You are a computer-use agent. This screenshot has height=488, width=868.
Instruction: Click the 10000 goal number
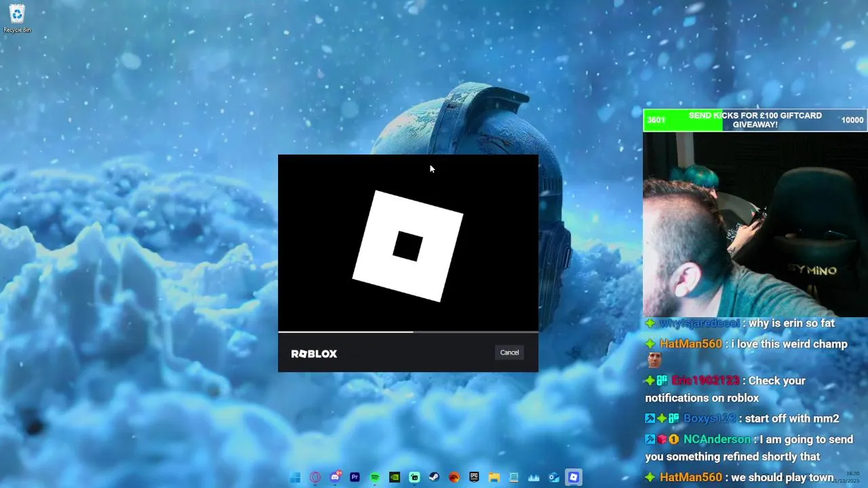click(x=852, y=120)
